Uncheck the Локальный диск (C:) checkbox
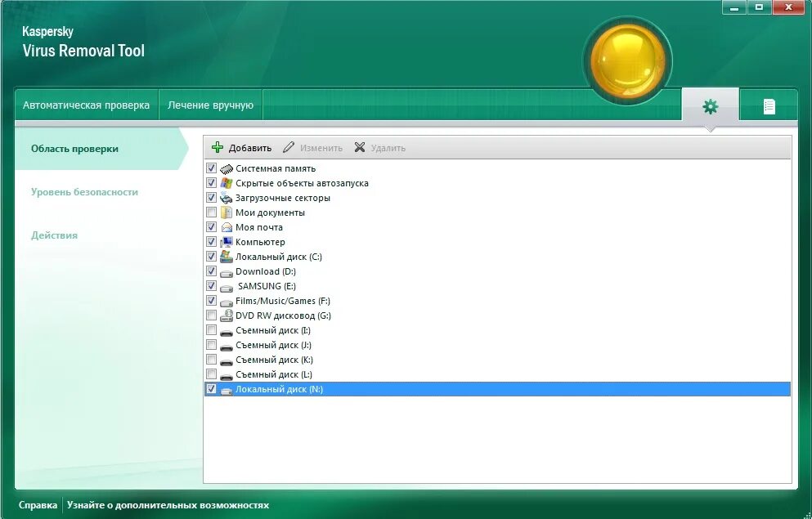The width and height of the screenshot is (812, 519). tap(211, 256)
